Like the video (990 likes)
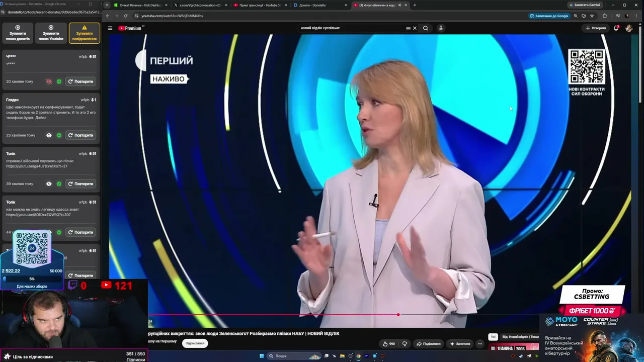The width and height of the screenshot is (644, 362). (388, 344)
